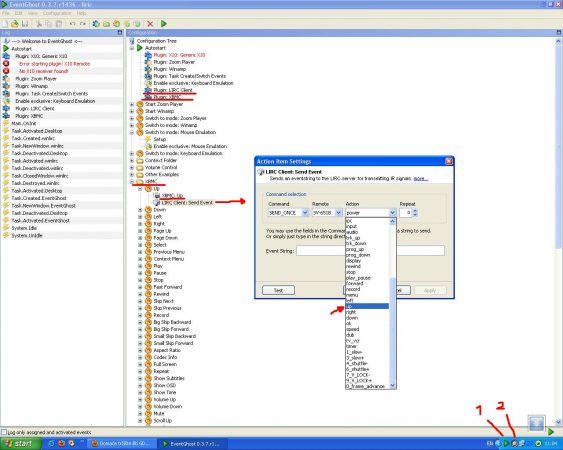Screen dimensions: 563x450
Task: Click the Undo toolbar icon
Action: (x=73, y=24)
